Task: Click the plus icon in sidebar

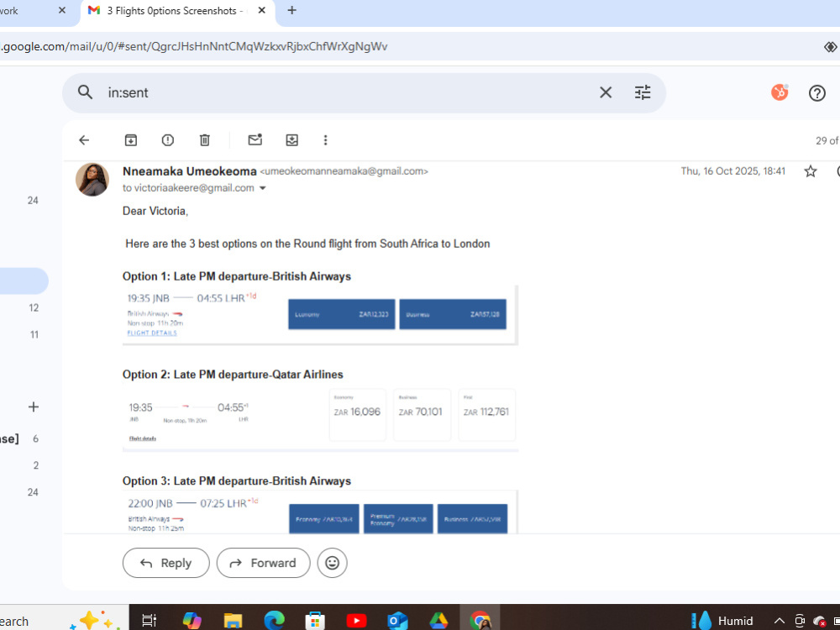Action: tap(34, 407)
